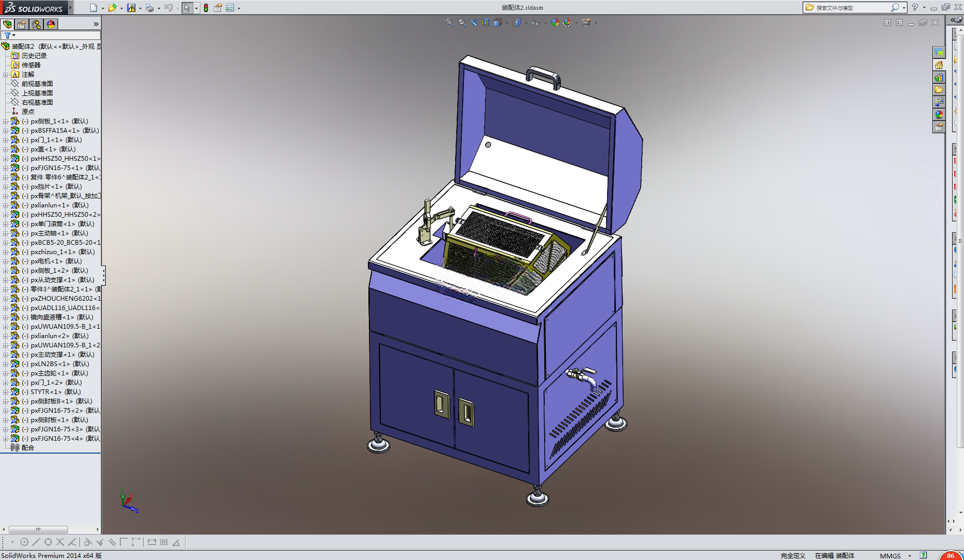Select 前视基准面 plane in tree
The width and height of the screenshot is (964, 560).
pyautogui.click(x=37, y=84)
